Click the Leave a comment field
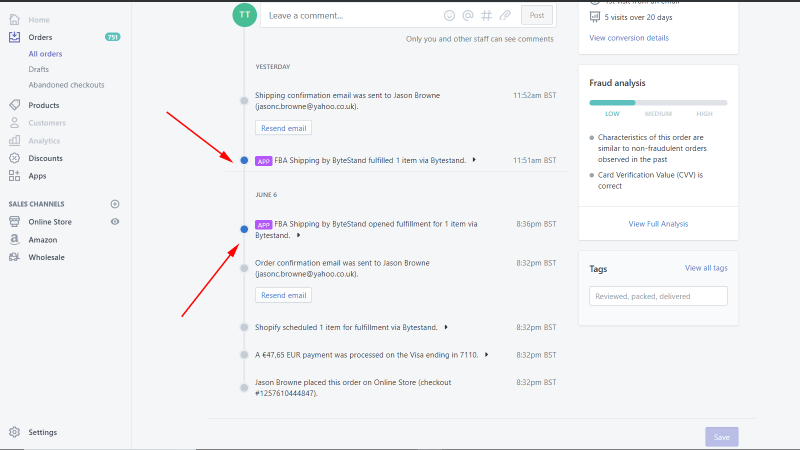This screenshot has height=450, width=800. point(408,15)
